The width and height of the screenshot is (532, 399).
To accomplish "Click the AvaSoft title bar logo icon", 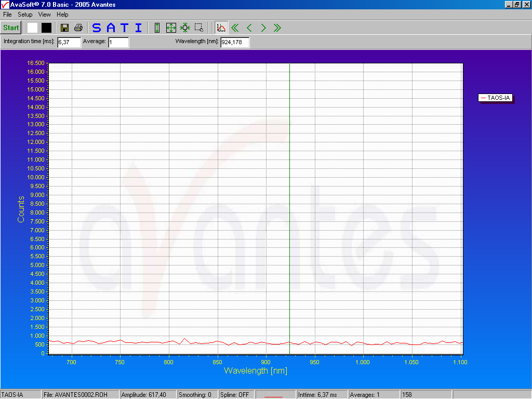I will (5, 4).
